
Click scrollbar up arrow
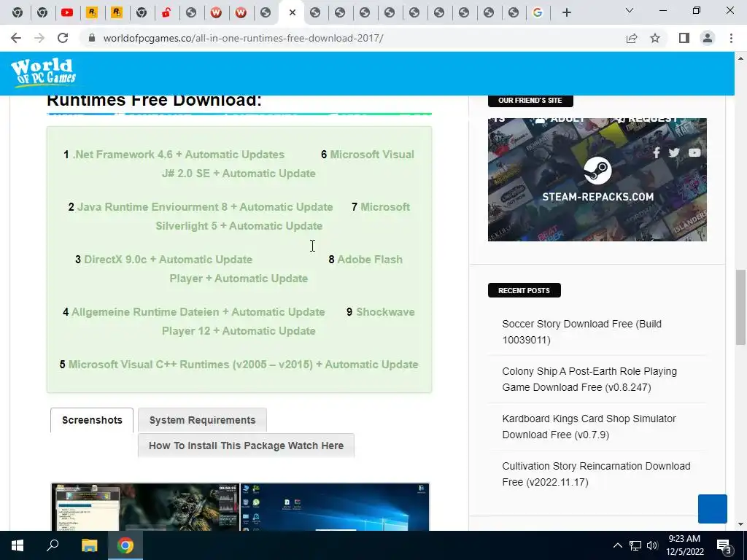click(x=740, y=58)
